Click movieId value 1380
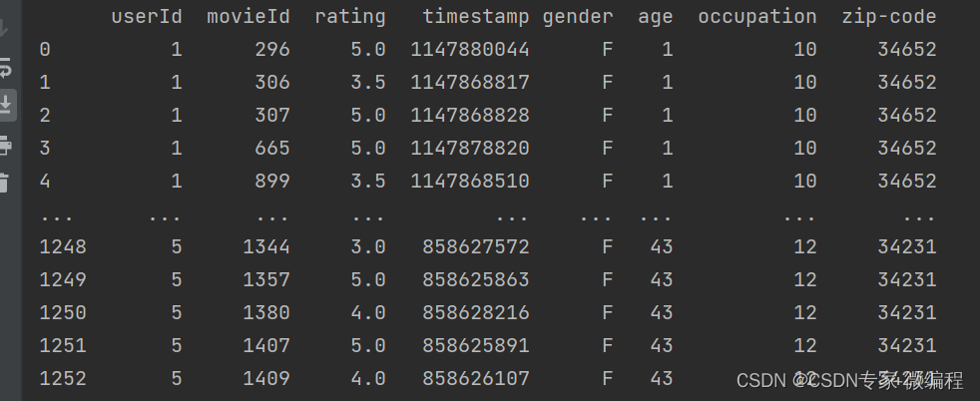Viewport: 980px width, 401px height. 266,313
